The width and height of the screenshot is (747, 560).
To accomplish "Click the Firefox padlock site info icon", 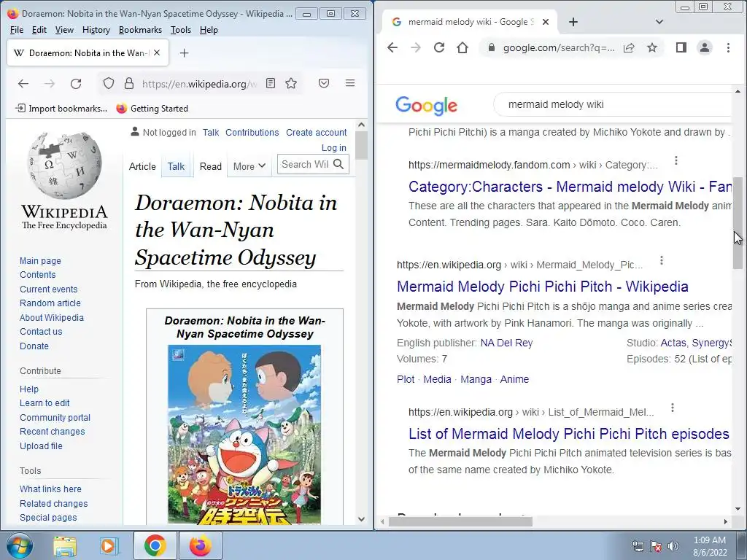I will [129, 84].
